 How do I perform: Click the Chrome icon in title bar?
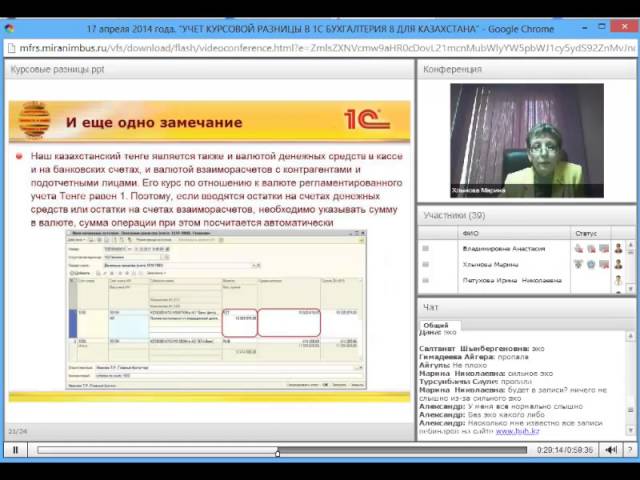point(10,28)
